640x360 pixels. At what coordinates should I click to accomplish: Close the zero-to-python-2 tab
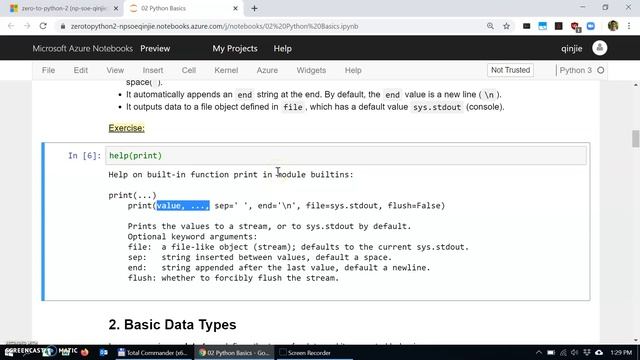coord(116,8)
